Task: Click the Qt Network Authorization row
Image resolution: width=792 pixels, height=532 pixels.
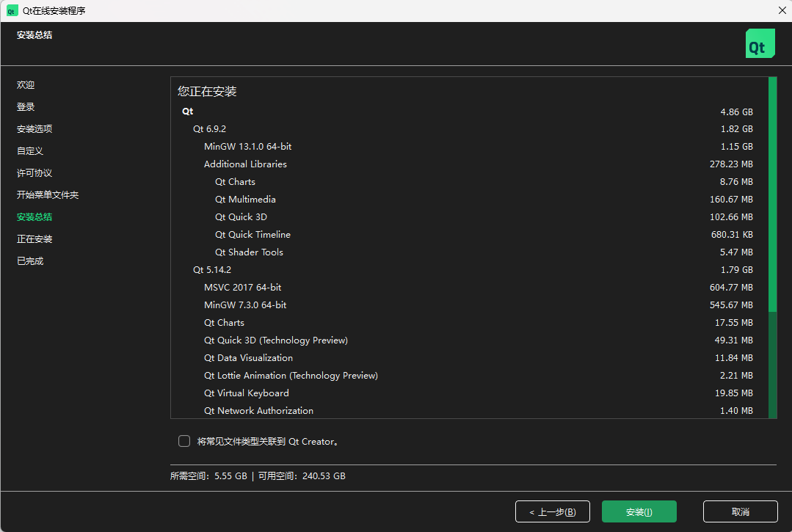Action: point(469,410)
